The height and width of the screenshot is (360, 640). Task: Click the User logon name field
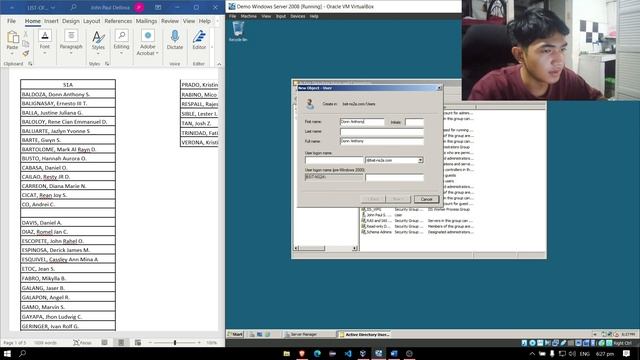(x=334, y=160)
